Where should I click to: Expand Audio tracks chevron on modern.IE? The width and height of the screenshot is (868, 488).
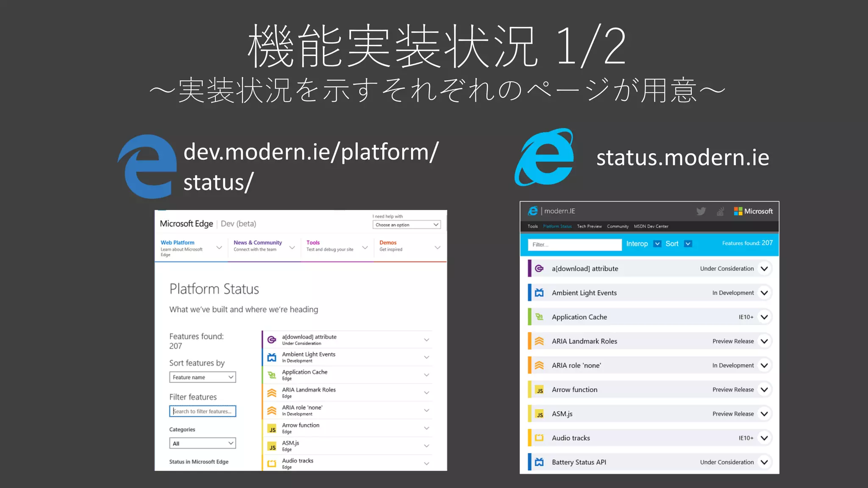tap(764, 438)
